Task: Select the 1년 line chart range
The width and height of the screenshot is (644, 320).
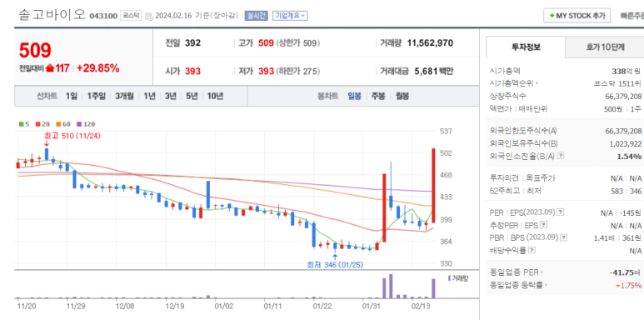Action: pos(149,96)
